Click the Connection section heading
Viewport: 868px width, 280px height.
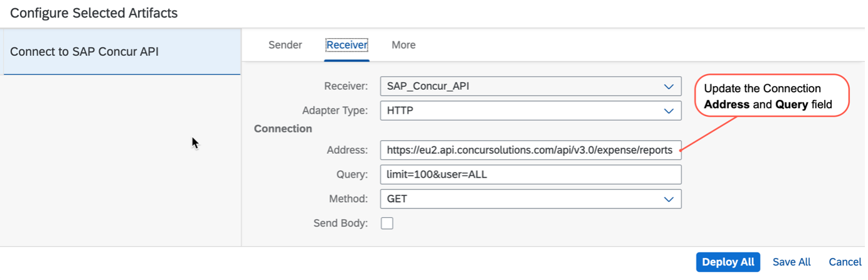tap(283, 129)
